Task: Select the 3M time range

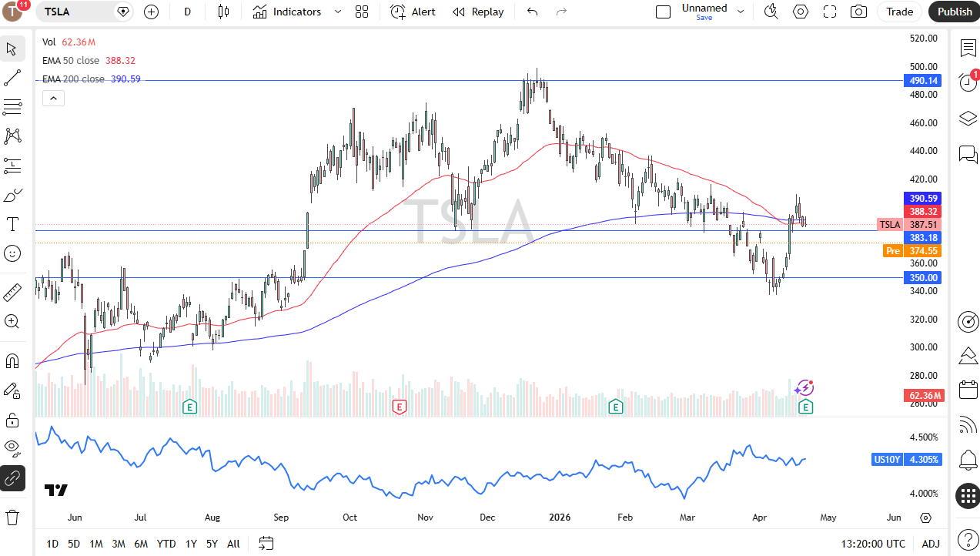Action: 119,544
